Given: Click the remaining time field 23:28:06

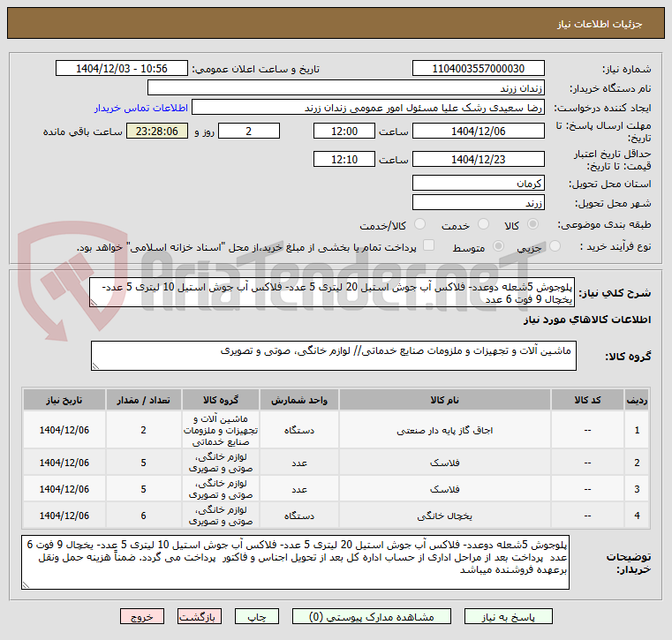Looking at the screenshot, I should [157, 131].
